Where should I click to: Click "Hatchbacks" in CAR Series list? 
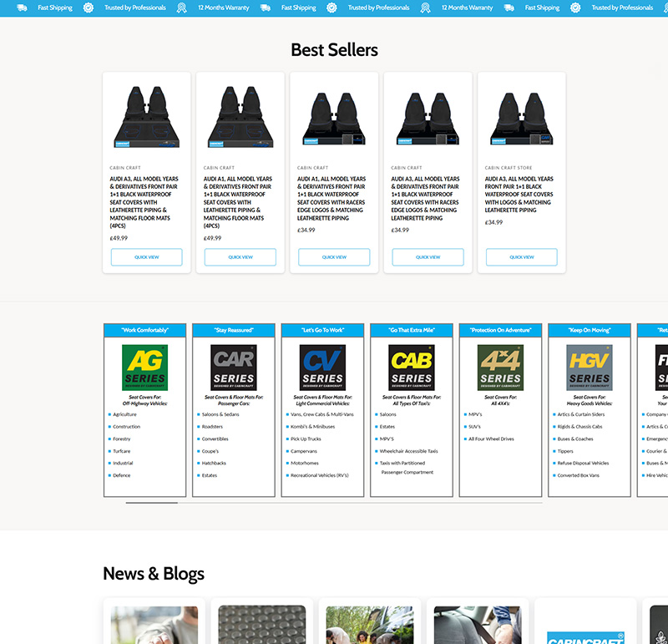(x=214, y=463)
